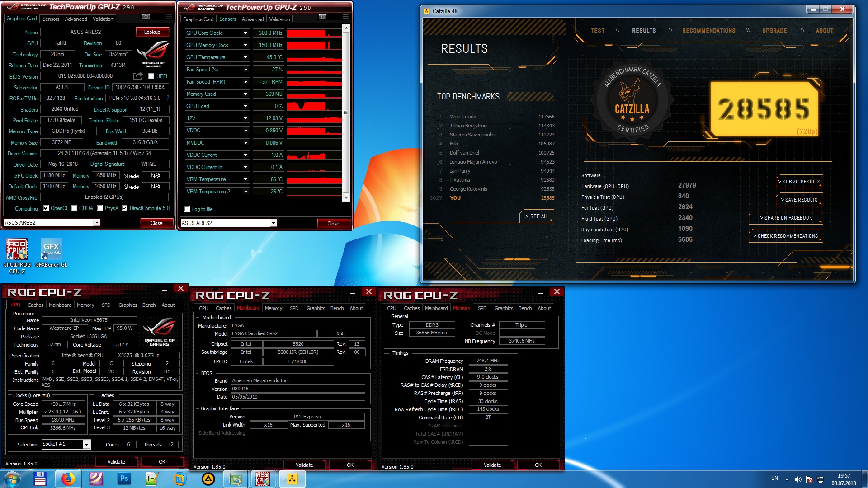
Task: Open the CPUID ROG CPU-Z desktop shortcut
Action: point(17,256)
